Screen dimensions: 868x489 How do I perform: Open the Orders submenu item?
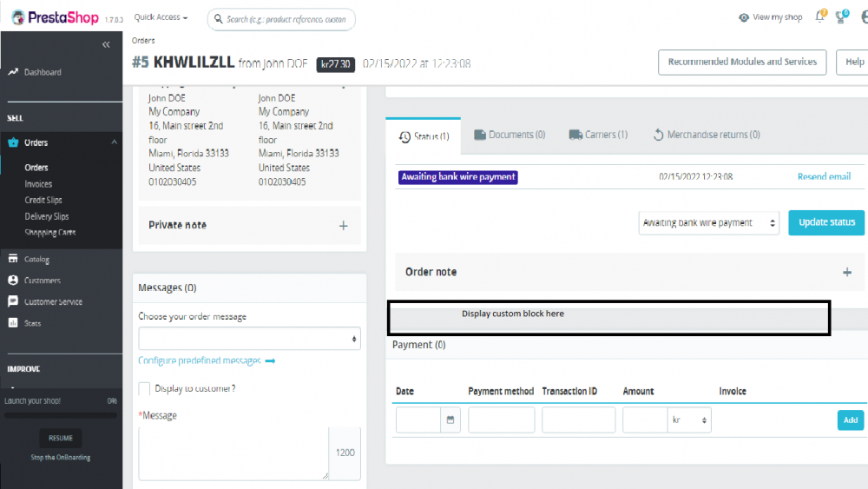coord(36,168)
